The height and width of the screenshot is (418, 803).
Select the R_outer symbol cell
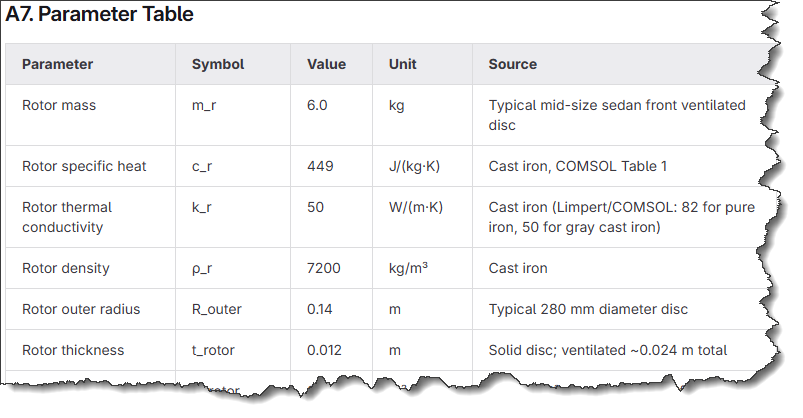point(216,309)
